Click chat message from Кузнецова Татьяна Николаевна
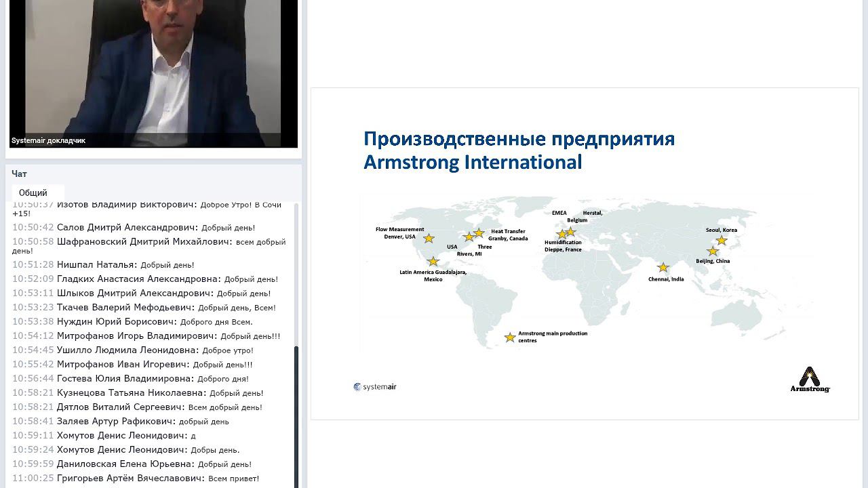This screenshot has width=868, height=488. point(138,393)
